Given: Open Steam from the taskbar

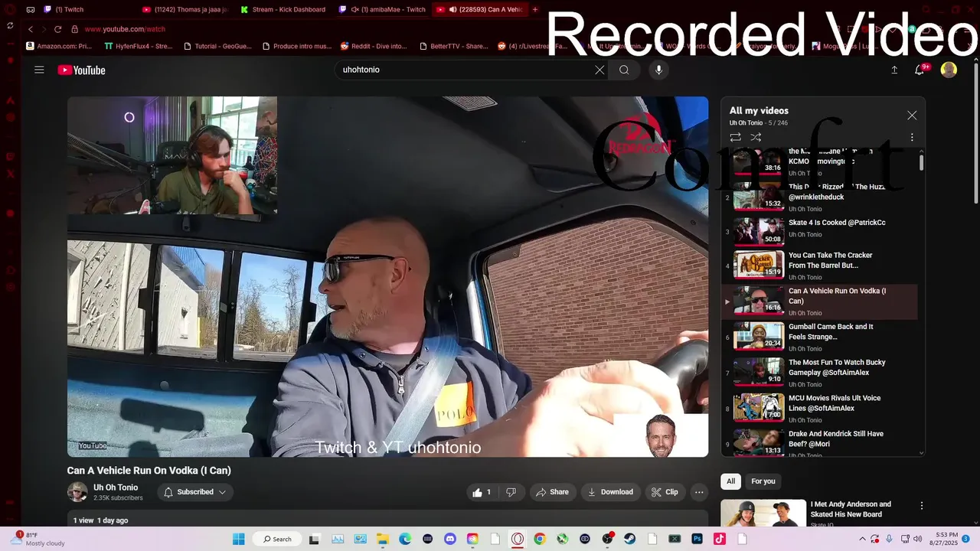Looking at the screenshot, I should pyautogui.click(x=630, y=539).
